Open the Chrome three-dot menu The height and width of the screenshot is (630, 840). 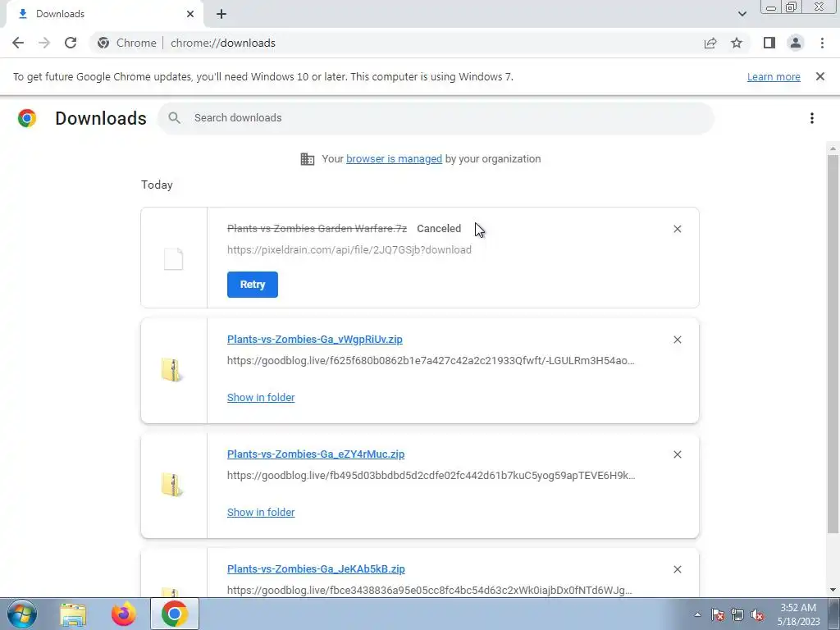tap(822, 43)
